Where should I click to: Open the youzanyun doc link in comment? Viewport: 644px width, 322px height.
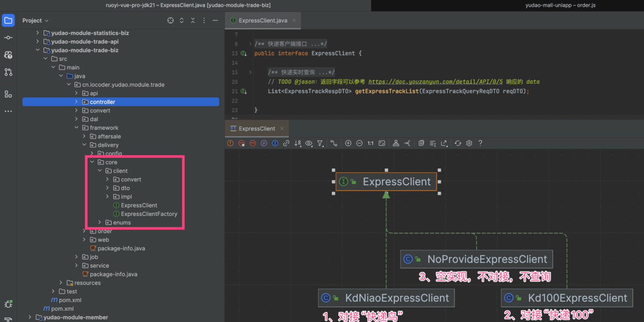[435, 82]
